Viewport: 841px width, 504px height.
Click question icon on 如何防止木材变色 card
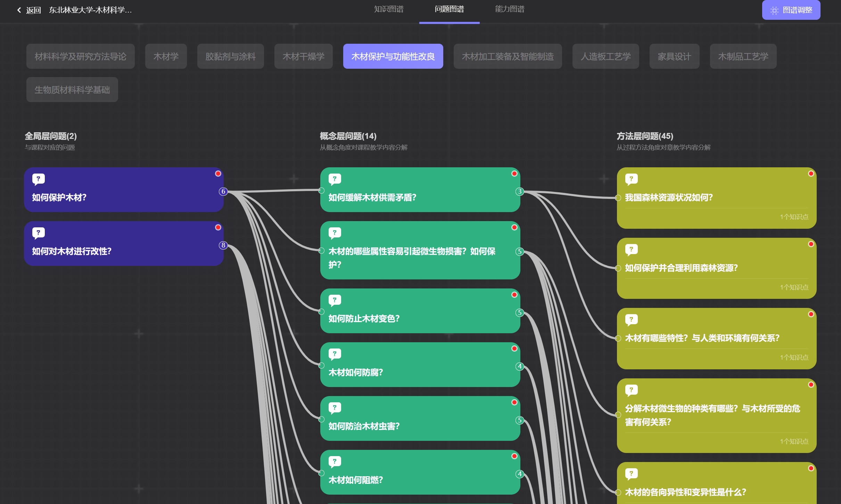pyautogui.click(x=335, y=300)
